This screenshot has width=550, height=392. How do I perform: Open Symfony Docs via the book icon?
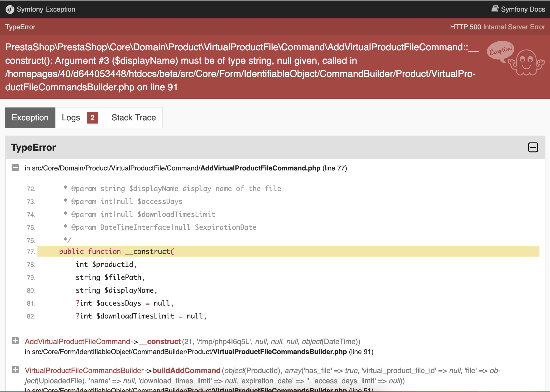[x=495, y=9]
